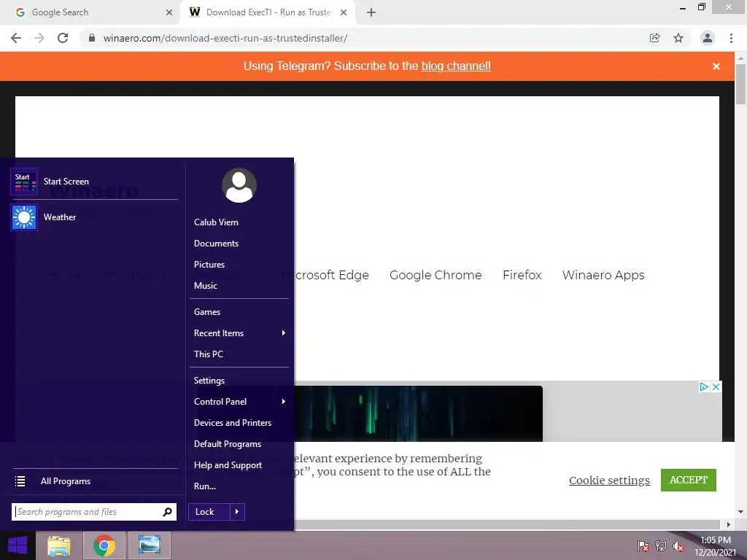Open Settings from the Start menu
Image resolution: width=747 pixels, height=560 pixels.
209,381
